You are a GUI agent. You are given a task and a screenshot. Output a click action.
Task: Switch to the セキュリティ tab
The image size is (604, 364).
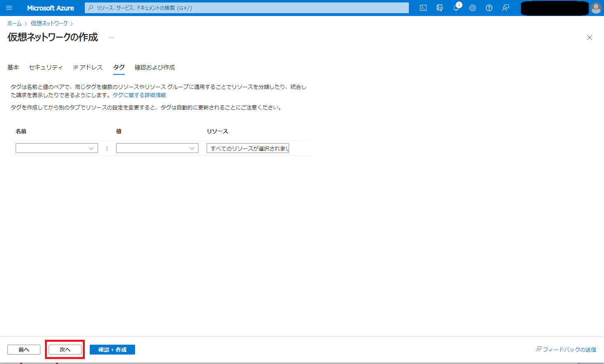(46, 67)
